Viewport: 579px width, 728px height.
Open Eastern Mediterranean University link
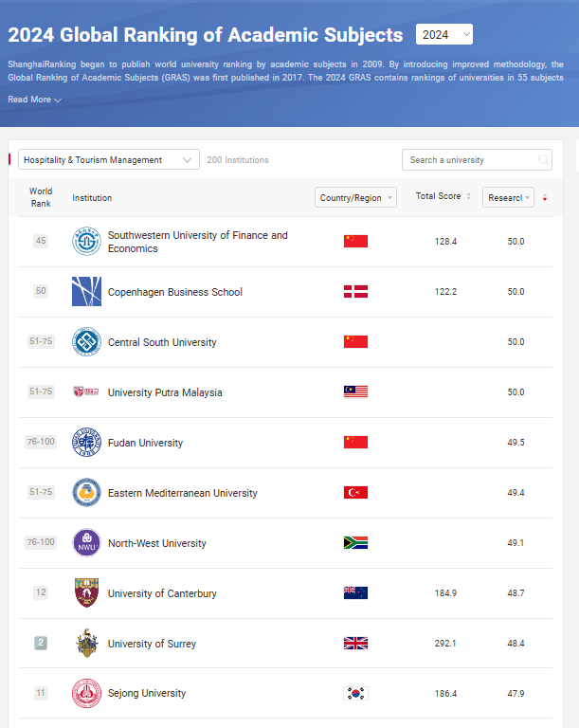tap(182, 493)
